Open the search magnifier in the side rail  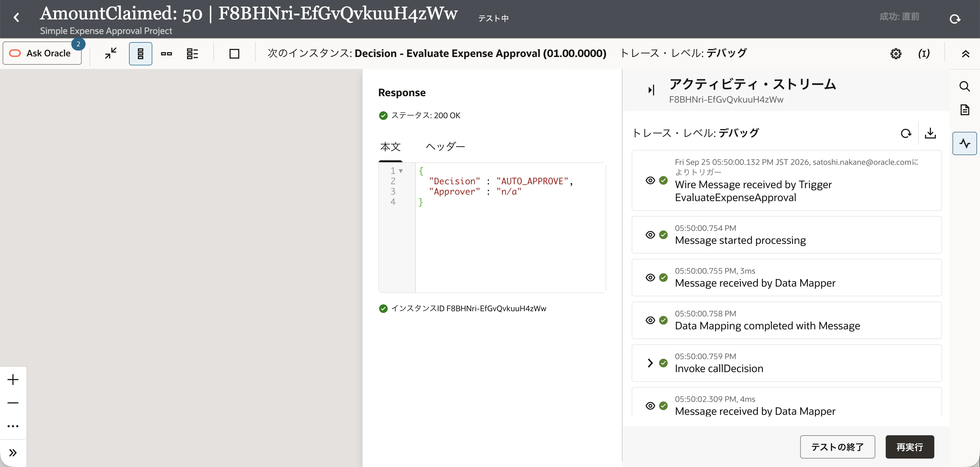point(964,86)
